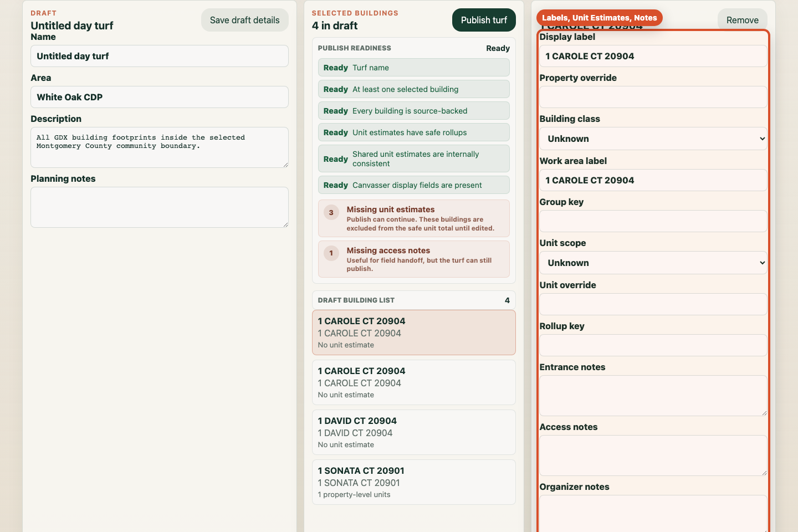Click Unit estimates have safe rollups row
Screen dimensions: 798x532
[x=414, y=132]
